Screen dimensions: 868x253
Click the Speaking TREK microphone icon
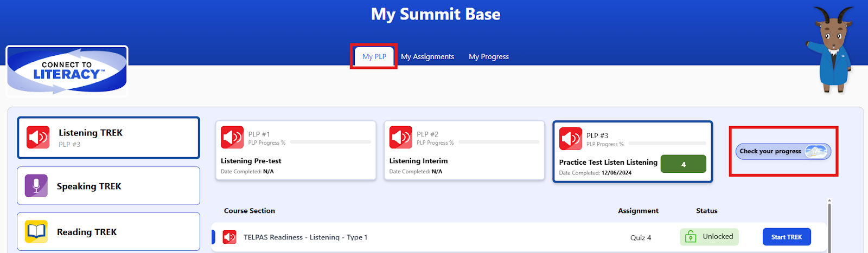point(36,186)
